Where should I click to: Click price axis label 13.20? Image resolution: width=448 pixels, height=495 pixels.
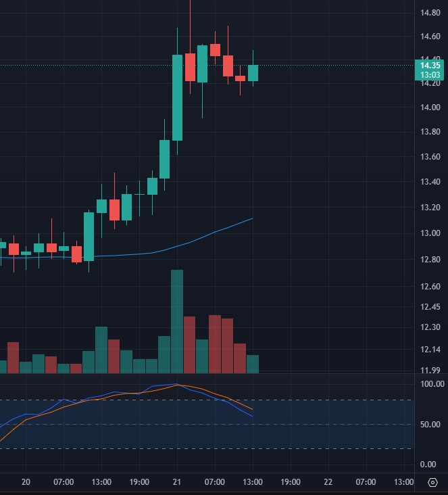pyautogui.click(x=430, y=208)
